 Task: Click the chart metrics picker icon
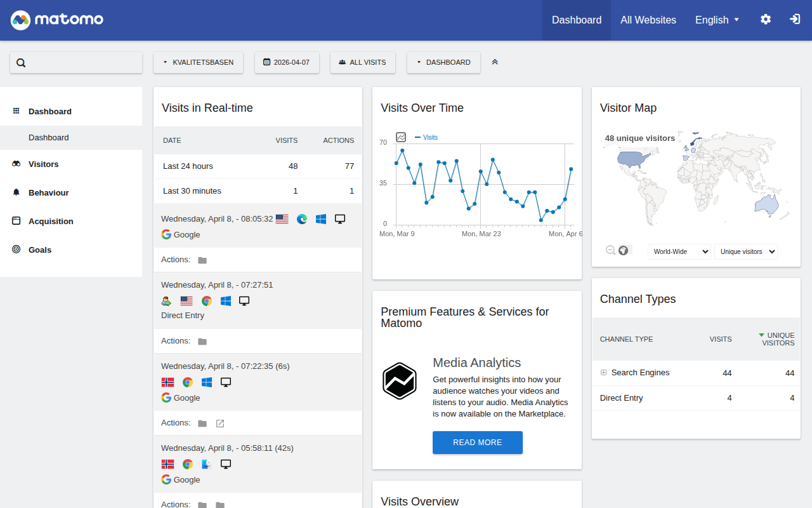401,137
